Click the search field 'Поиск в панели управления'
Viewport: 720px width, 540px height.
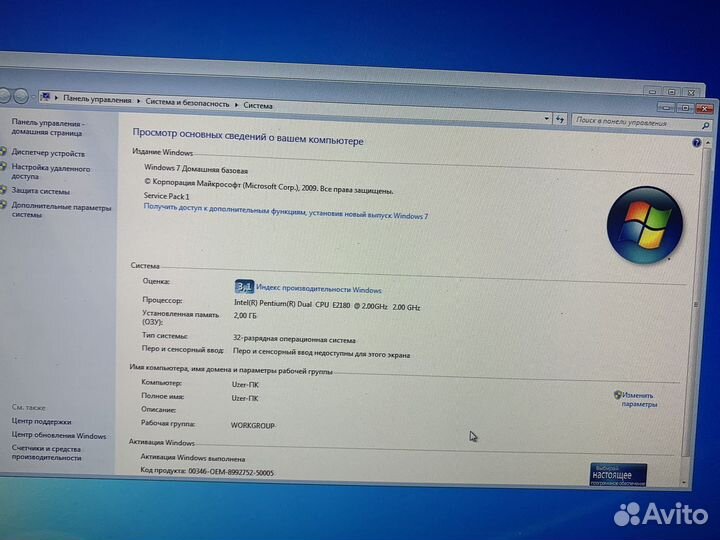[x=642, y=123]
